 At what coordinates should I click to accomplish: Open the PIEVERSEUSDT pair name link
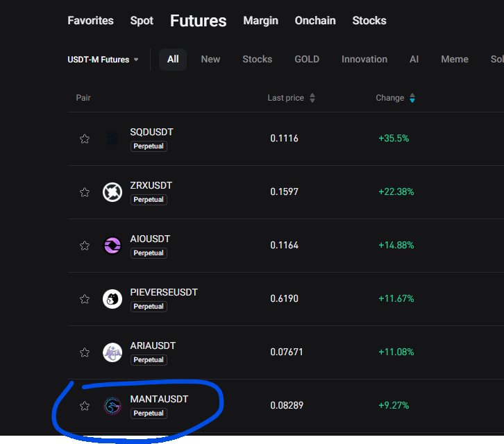click(164, 293)
